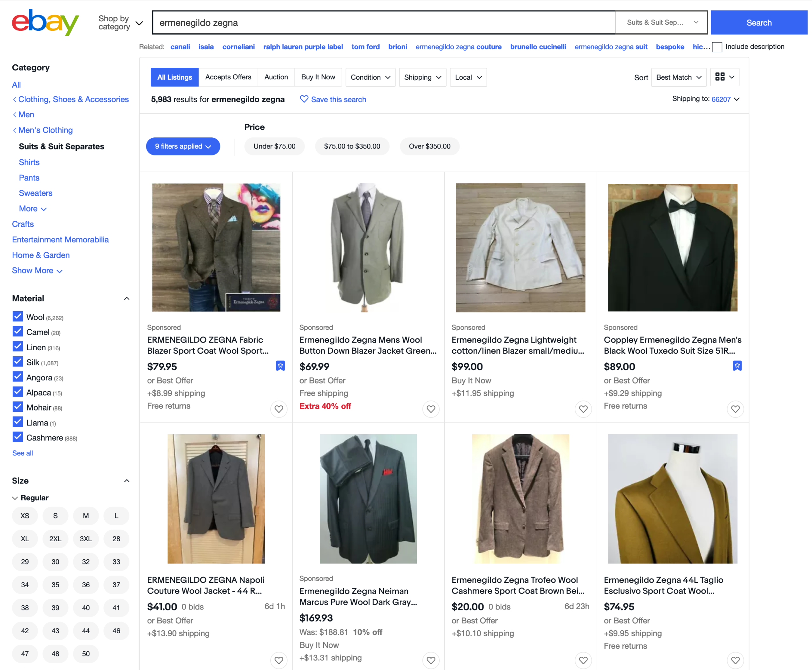Open the Condition filter dropdown
812x670 pixels.
370,77
